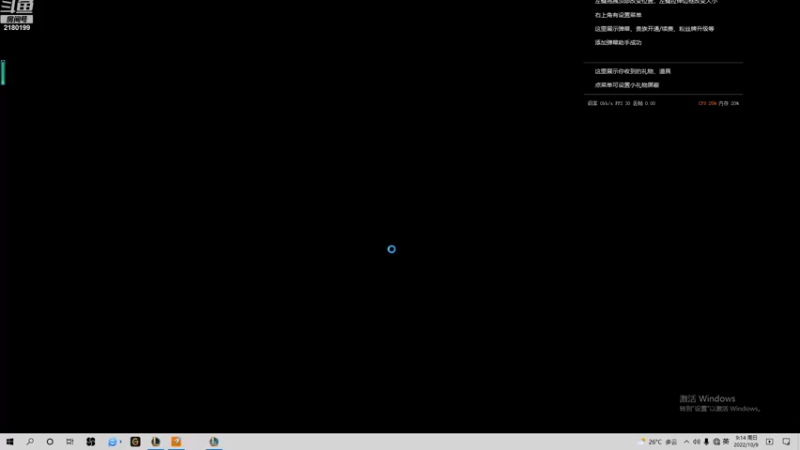Click the FPS 30 status readout
This screenshot has height=450, width=800.
(x=622, y=104)
